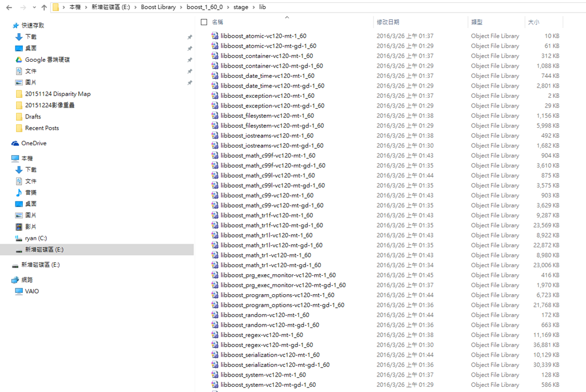Navigate to Boost Library breadcrumb

(x=158, y=7)
